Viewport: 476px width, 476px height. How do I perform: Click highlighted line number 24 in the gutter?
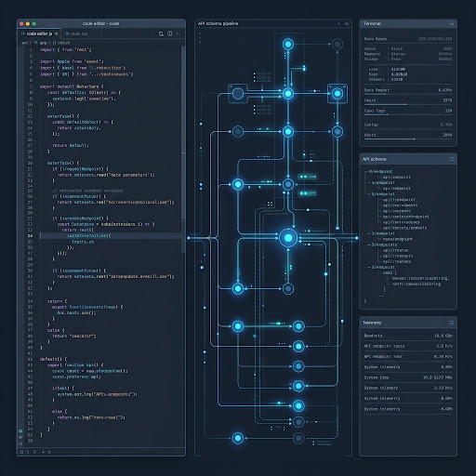[30, 235]
